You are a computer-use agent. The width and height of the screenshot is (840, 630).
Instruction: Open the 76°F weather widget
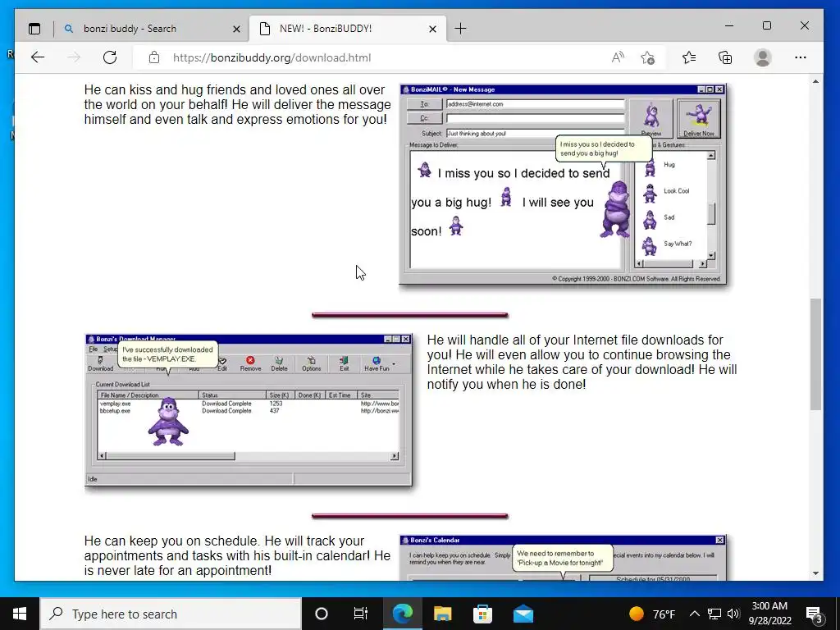(x=651, y=614)
